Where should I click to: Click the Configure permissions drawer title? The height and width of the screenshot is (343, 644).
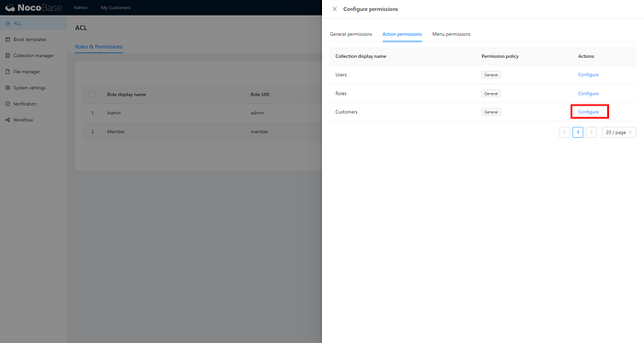[x=371, y=9]
